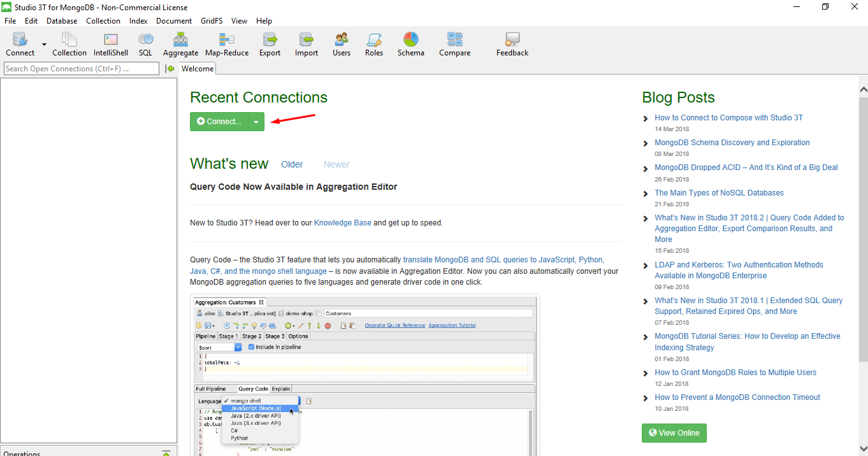
Task: Click the 14 Mar 2018 post date
Action: 672,129
